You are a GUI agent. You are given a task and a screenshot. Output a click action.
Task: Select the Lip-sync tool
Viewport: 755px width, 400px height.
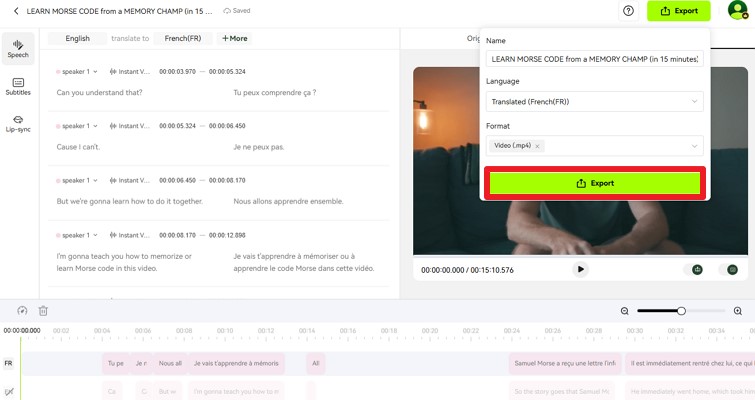(x=18, y=123)
